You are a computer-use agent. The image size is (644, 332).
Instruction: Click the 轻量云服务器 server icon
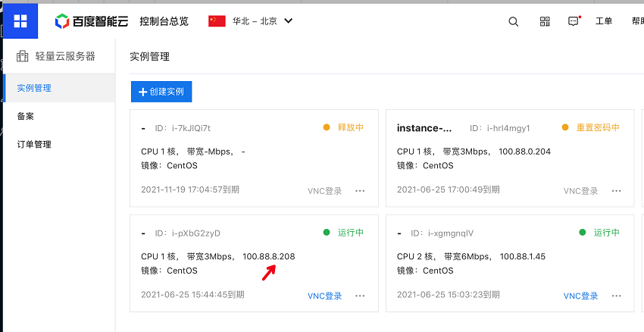click(23, 56)
